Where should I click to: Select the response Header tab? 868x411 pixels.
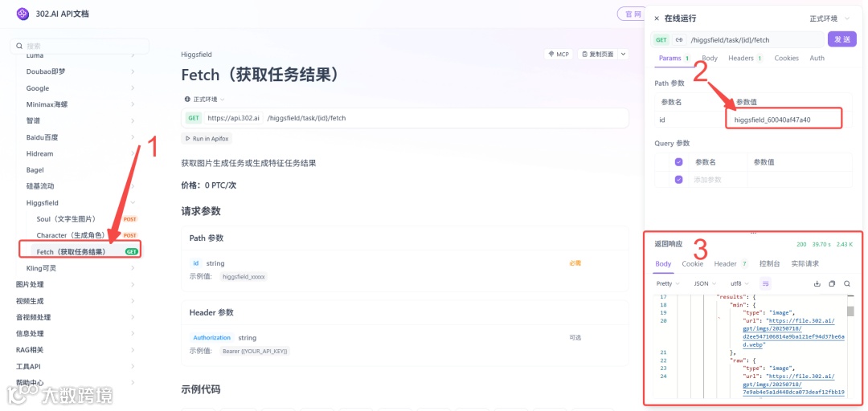pyautogui.click(x=731, y=264)
